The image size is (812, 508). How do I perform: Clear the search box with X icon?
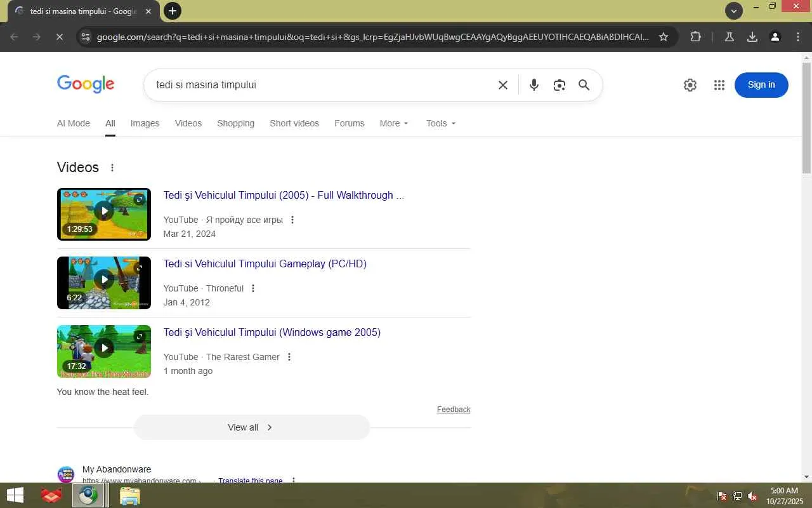click(502, 85)
